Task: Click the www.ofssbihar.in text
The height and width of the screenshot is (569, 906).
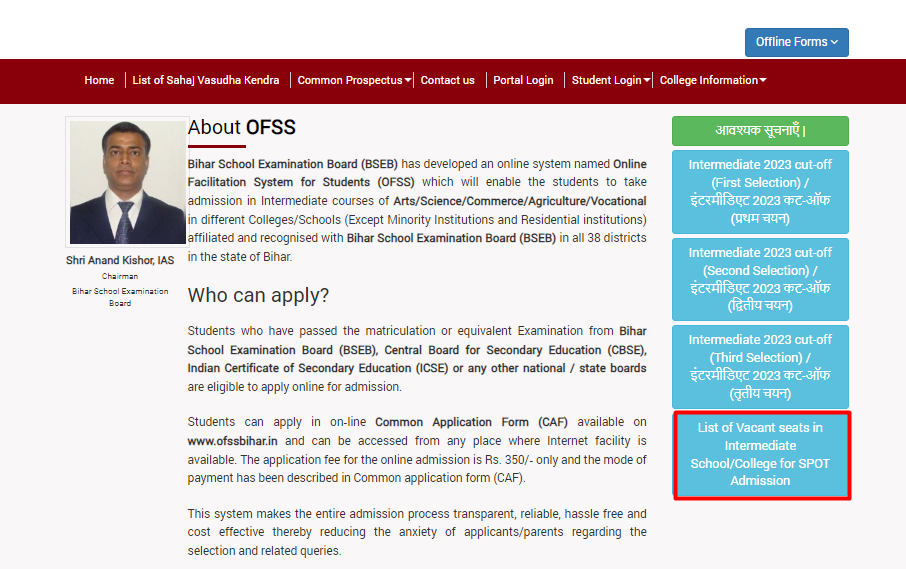Action: coord(232,441)
